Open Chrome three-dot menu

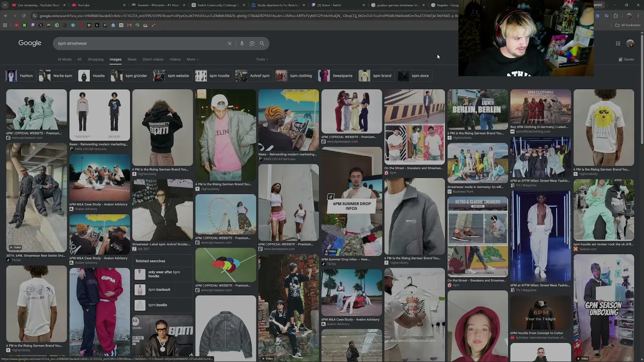(638, 16)
